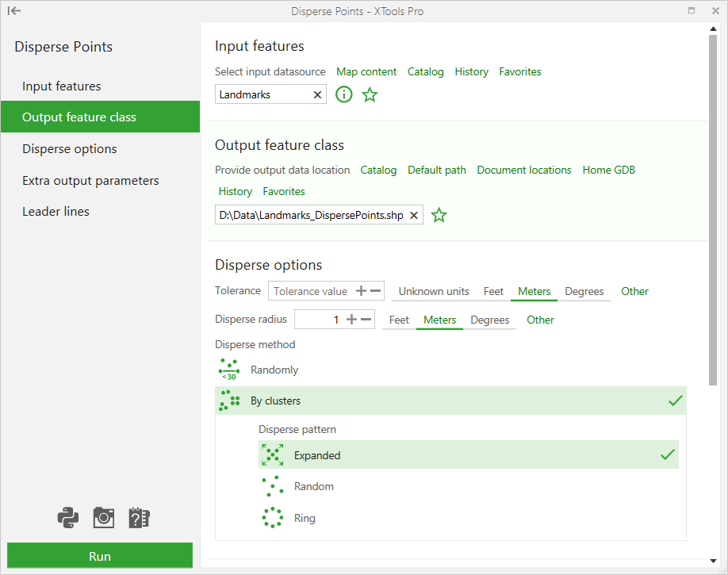
Task: Click the info icon next to Landmarks
Action: pyautogui.click(x=343, y=94)
